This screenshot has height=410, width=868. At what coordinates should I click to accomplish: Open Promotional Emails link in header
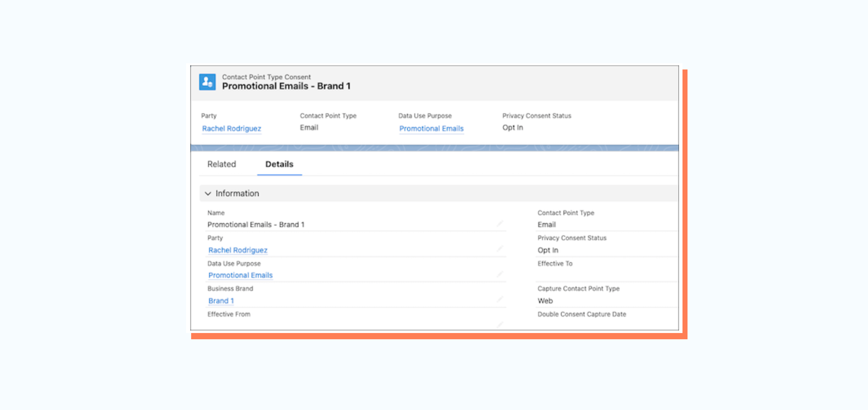pyautogui.click(x=431, y=129)
